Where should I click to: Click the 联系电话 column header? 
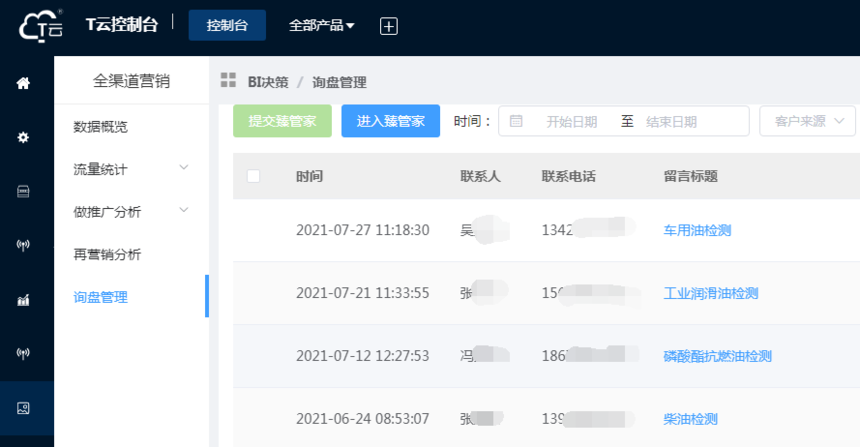569,176
